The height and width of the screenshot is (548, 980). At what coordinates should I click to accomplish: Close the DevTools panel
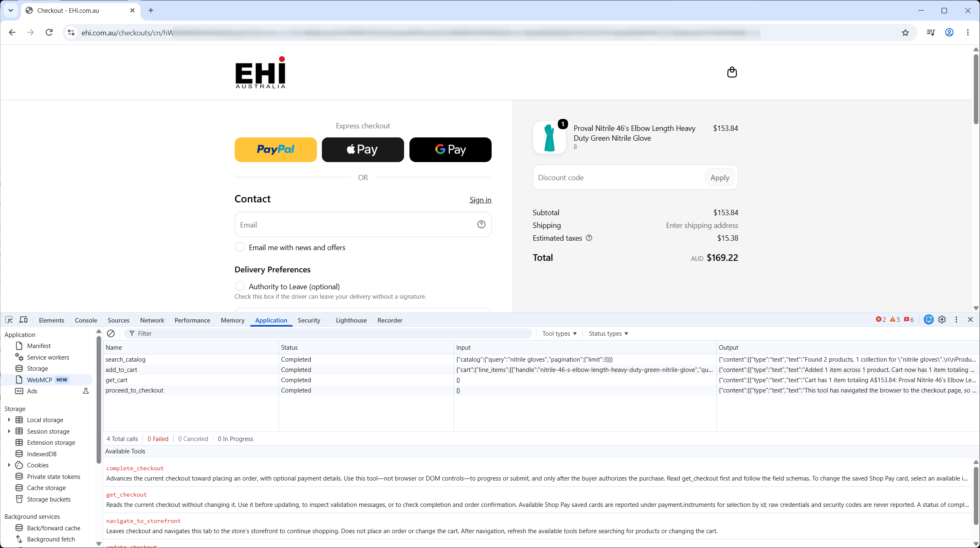(x=970, y=320)
